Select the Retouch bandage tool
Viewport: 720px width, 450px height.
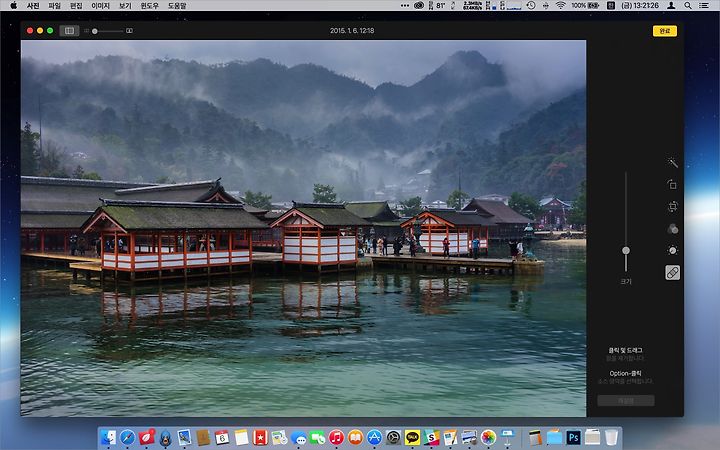[672, 272]
